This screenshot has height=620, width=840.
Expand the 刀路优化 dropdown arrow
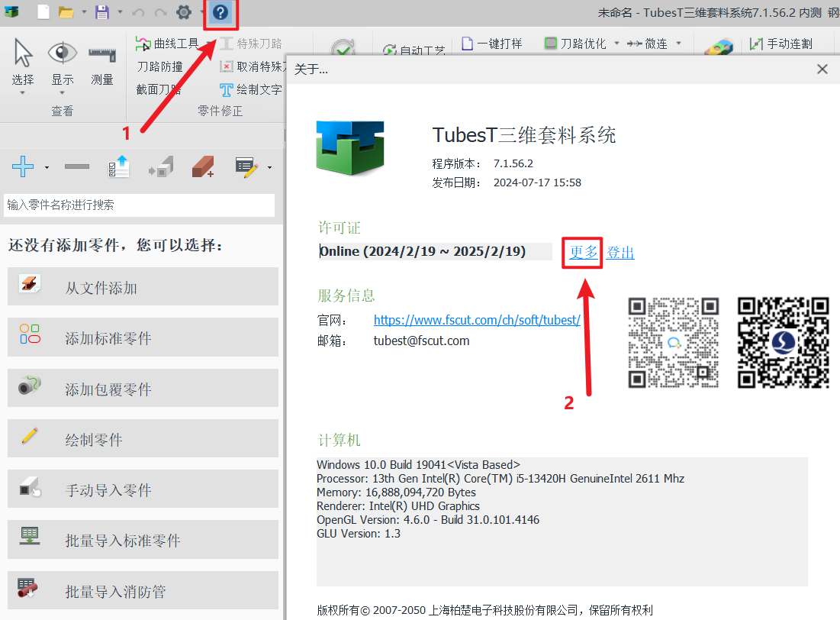point(616,43)
